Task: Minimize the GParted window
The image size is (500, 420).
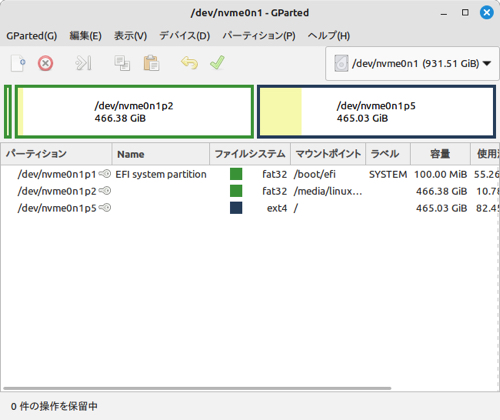Action: (444, 13)
